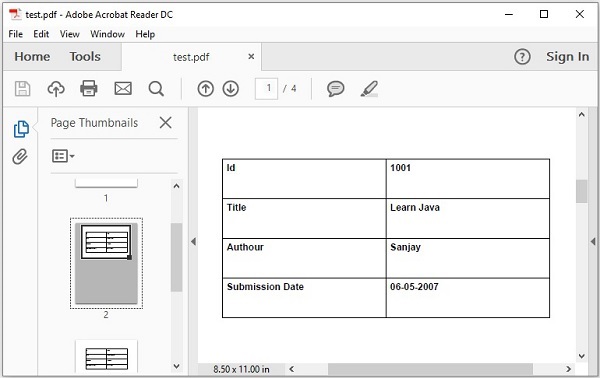Open the Find text magnifier icon
Image resolution: width=600 pixels, height=378 pixels.
click(156, 89)
